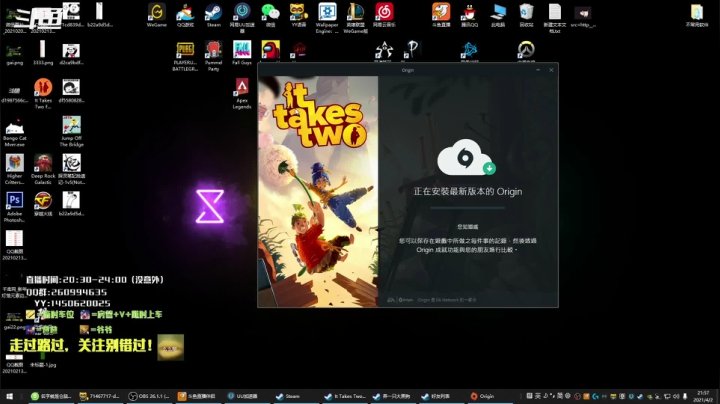Viewport: 720px width, 404px height.
Task: Click the microphone icon in system tray
Action: [685, 396]
